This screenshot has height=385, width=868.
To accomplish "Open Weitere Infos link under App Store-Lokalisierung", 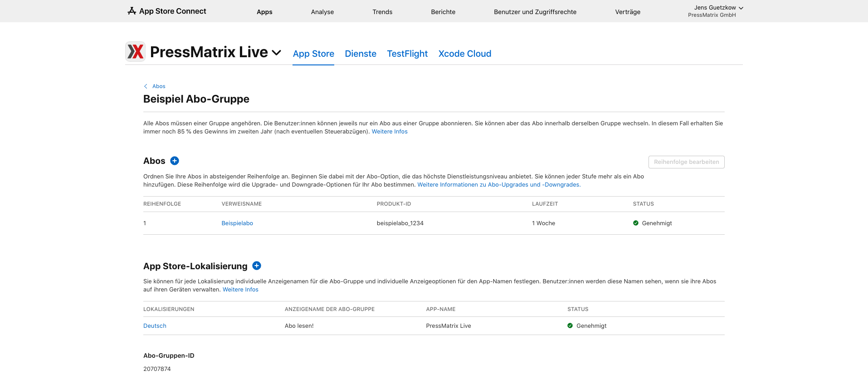I will pyautogui.click(x=240, y=290).
